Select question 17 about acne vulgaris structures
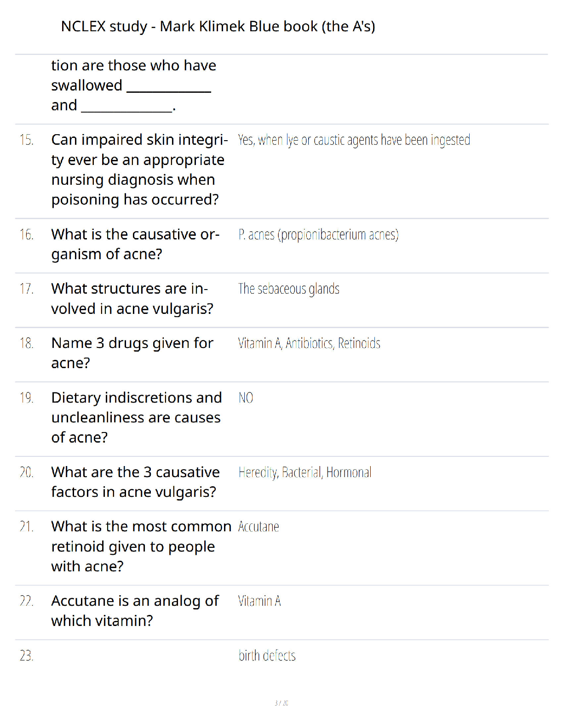Screen dimensions: 563x728 [132, 299]
